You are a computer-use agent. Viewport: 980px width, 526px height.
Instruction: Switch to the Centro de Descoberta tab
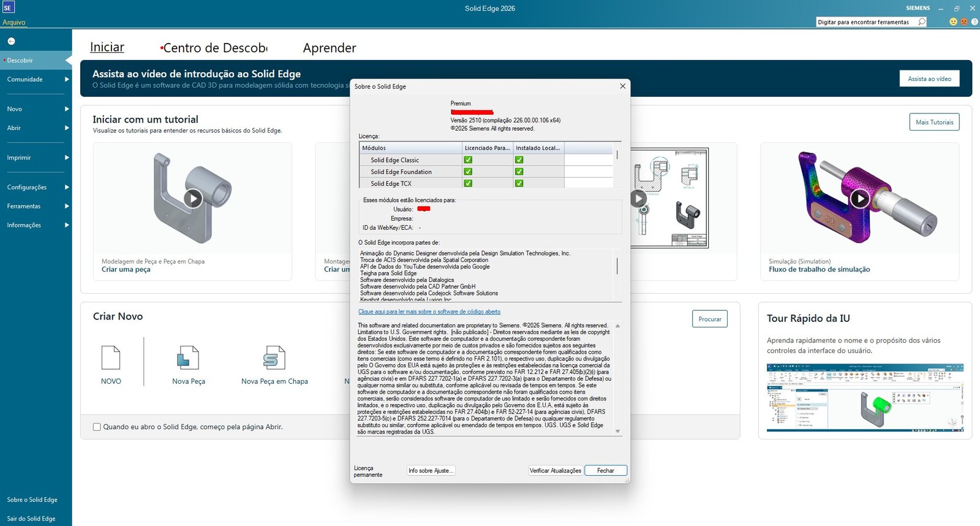point(214,48)
